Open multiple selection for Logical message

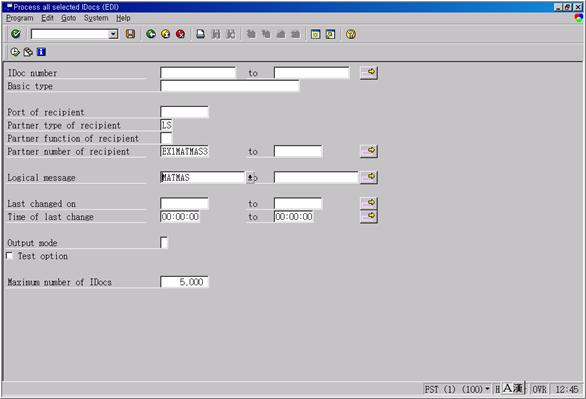(x=369, y=177)
